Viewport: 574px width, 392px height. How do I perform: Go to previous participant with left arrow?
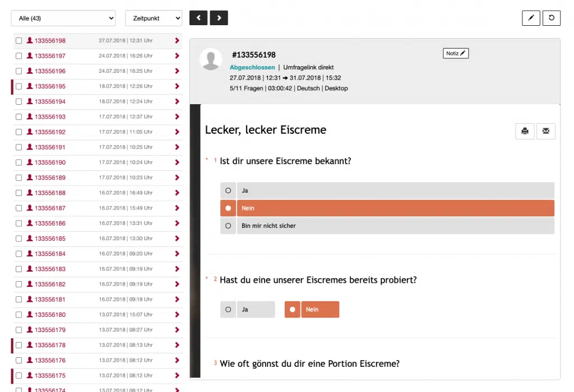click(198, 18)
